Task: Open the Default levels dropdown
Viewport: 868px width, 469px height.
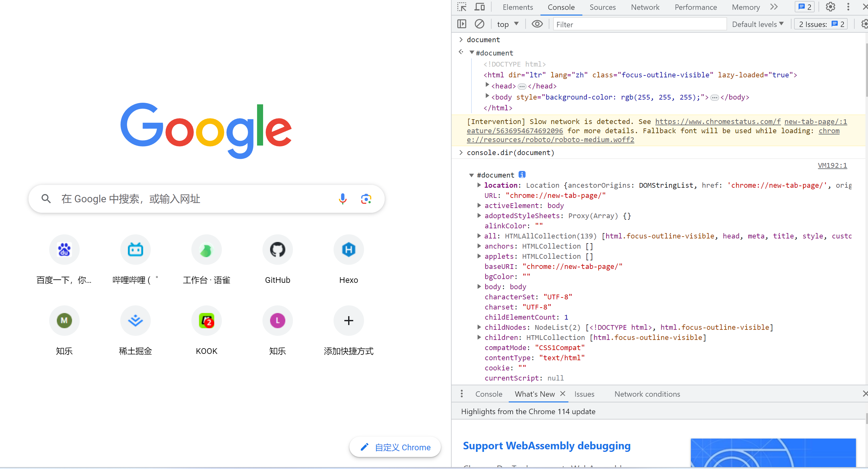Action: pos(758,24)
